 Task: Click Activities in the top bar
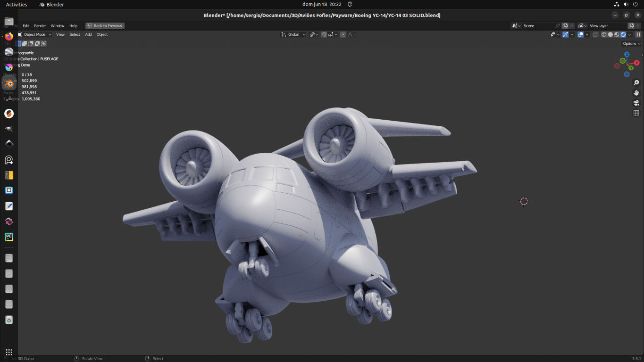coord(17,4)
